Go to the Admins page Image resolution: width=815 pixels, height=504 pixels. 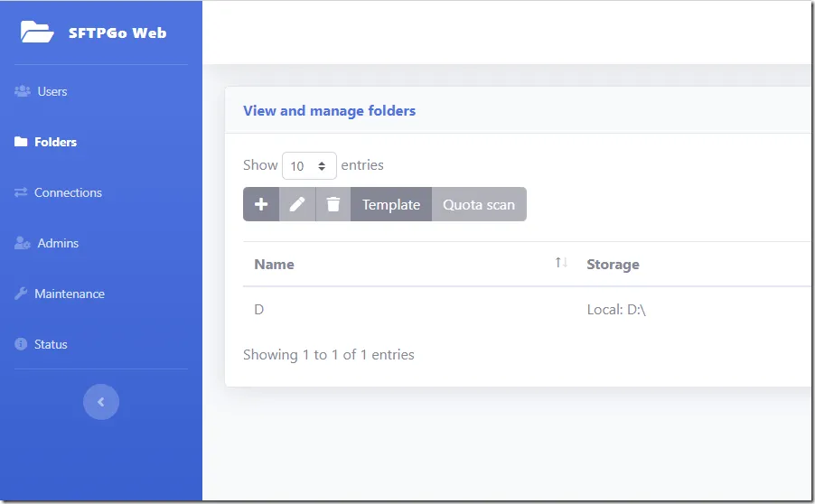click(57, 243)
